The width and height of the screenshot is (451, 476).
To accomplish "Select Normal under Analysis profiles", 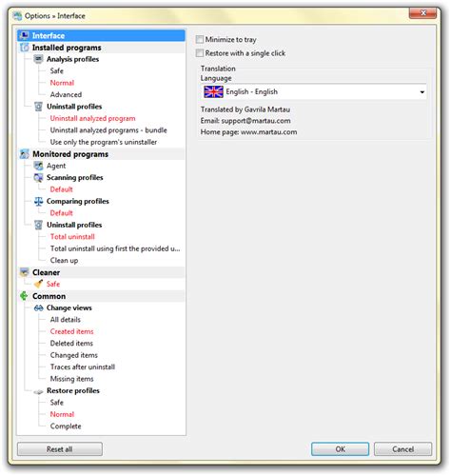I will (x=62, y=83).
